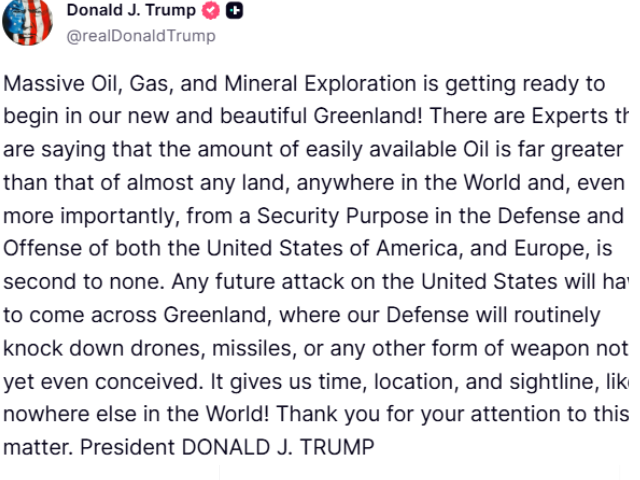Click 'to come across Greenland' text

coord(135,315)
